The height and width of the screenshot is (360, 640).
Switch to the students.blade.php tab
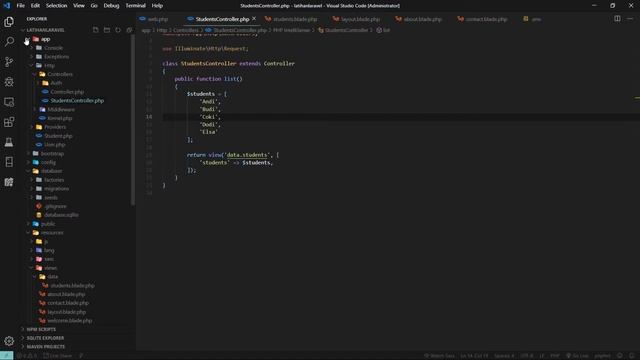coord(295,19)
